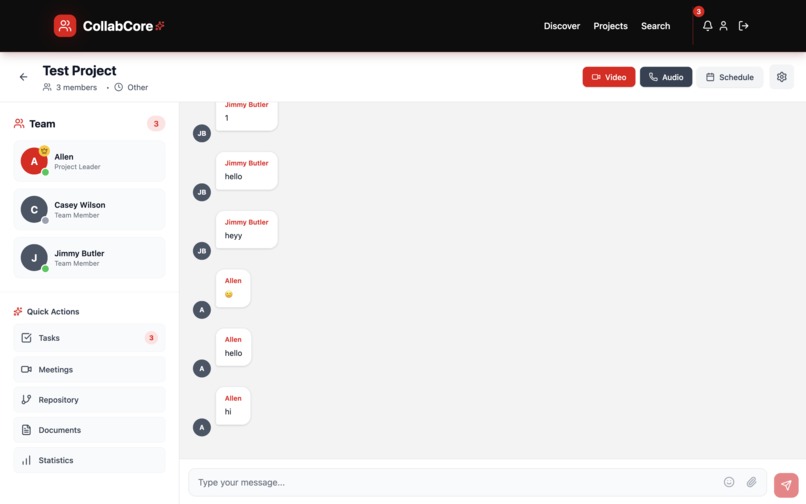Screen dimensions: 806x504
Task: Click JB avatar next to "heyy" message
Action: pos(202,251)
